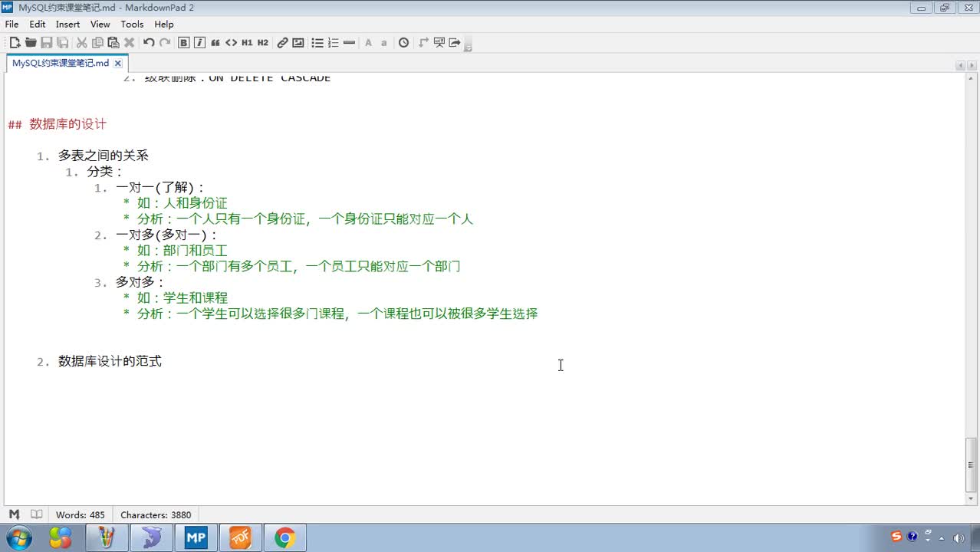
Task: Open the PDF reader taskbar icon
Action: coord(240,538)
